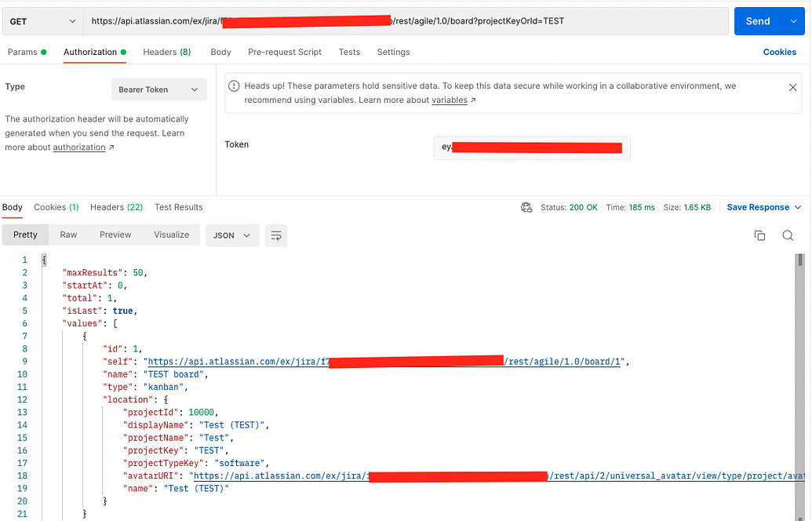Viewport: 812px width, 521px height.
Task: Open the Cookies (1) response tab
Action: coord(56,207)
